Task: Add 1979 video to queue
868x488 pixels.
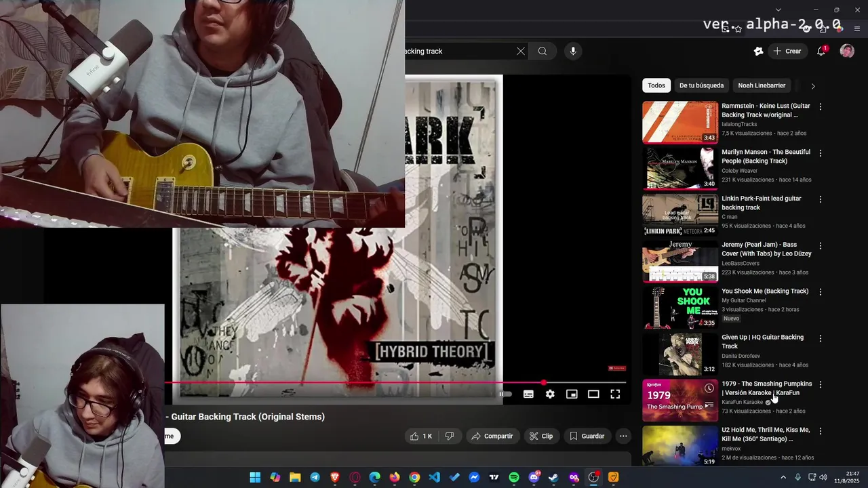Action: [x=709, y=405]
